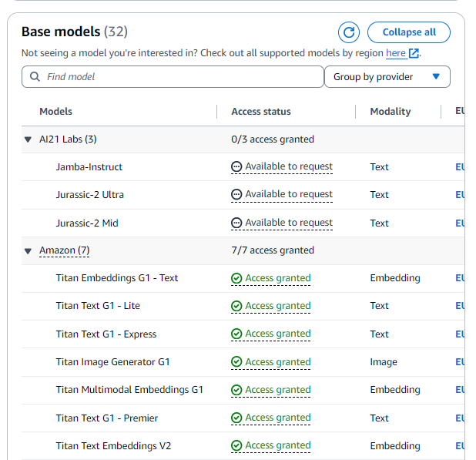476x460 pixels.
Task: Click the Base models (32) heading
Action: [75, 32]
